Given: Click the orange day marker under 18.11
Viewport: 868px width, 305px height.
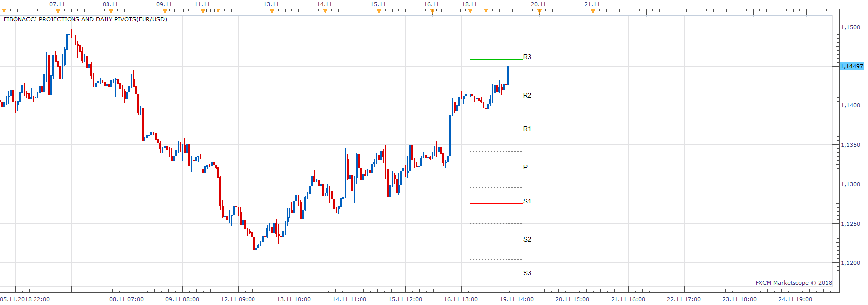Looking at the screenshot, I should click(470, 12).
